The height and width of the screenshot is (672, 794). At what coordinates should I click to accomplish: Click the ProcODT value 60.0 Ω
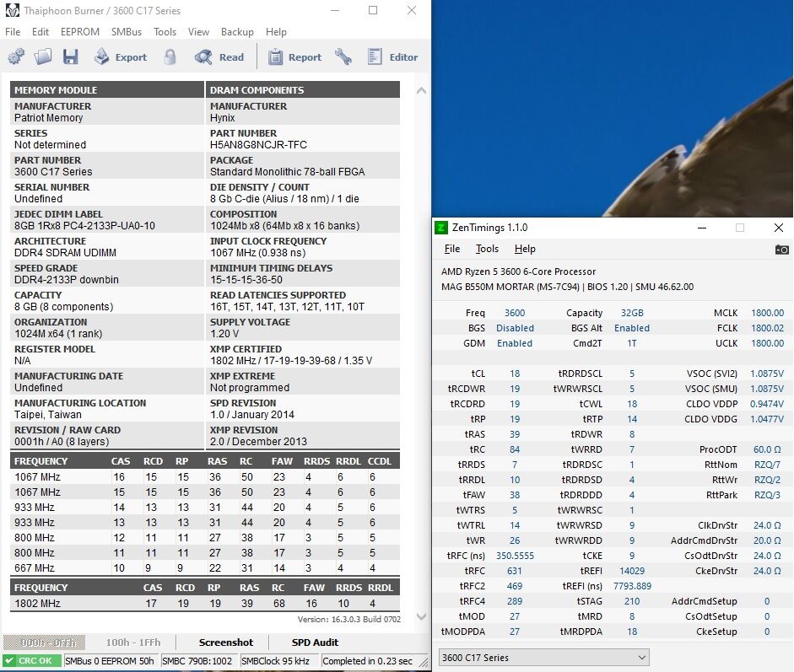(767, 449)
